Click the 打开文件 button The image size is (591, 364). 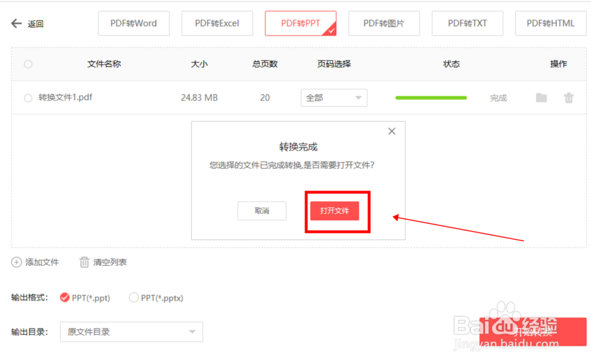[x=335, y=210]
